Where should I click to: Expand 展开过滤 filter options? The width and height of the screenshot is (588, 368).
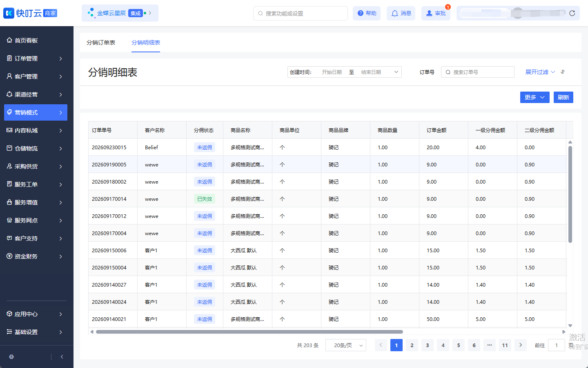click(540, 72)
